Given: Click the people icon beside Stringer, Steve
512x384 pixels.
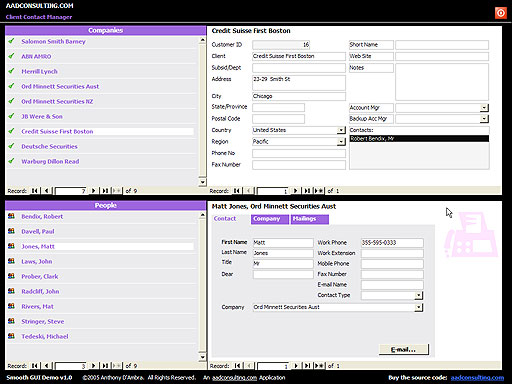Looking at the screenshot, I should 11,321.
